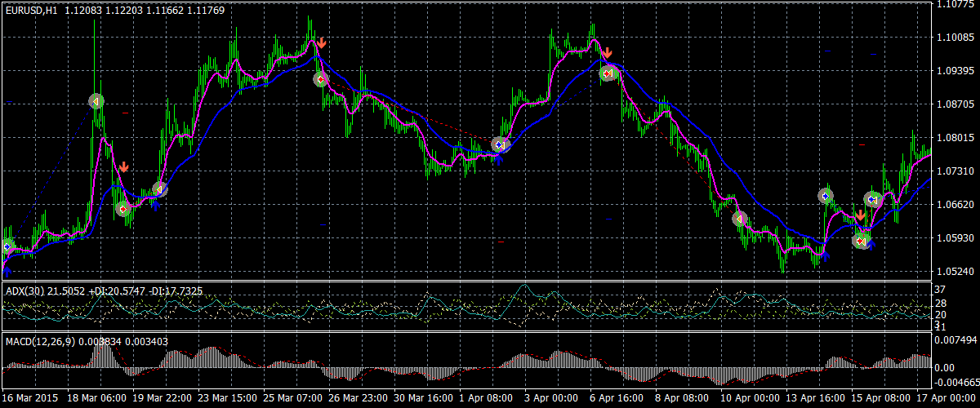
Task: Click the 0.007494 MACD scale value
Action: coord(955,339)
